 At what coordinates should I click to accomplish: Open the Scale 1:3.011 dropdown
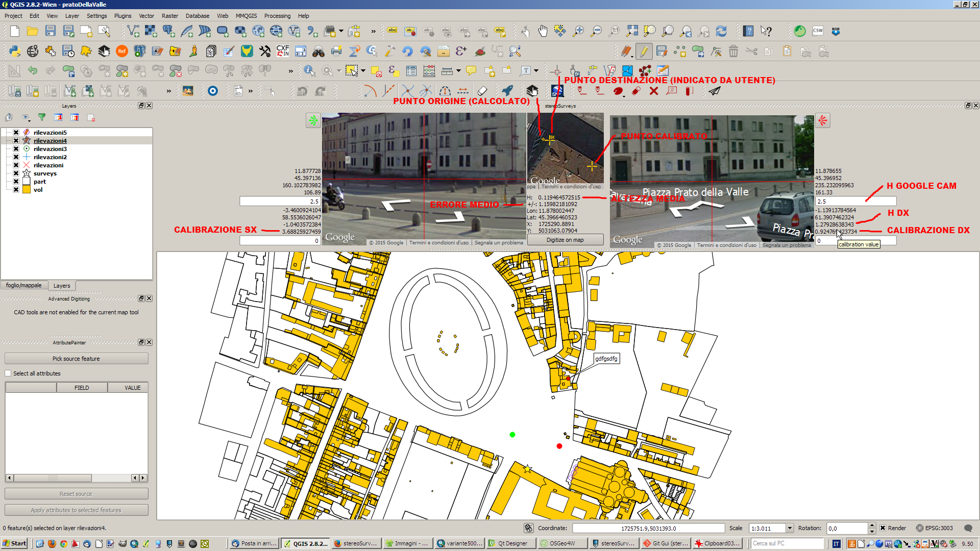(790, 528)
